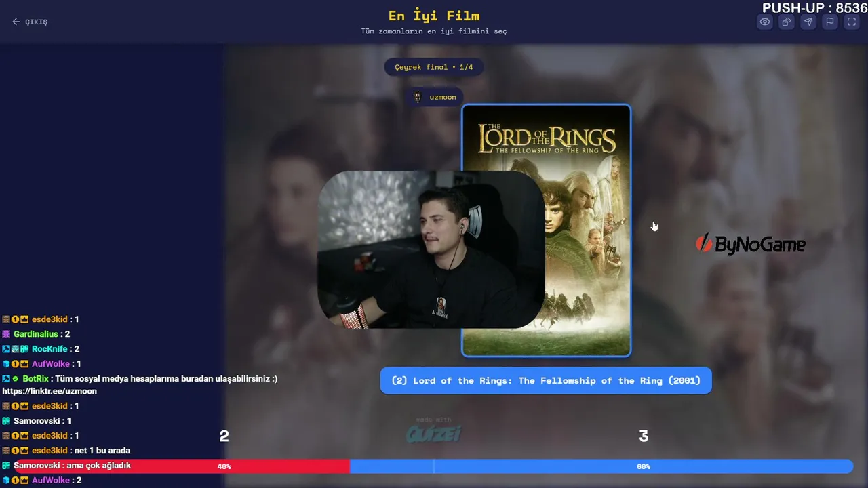Viewport: 868px width, 488px height.
Task: Click the 'AufWolke : 2' chat message
Action: click(42, 481)
